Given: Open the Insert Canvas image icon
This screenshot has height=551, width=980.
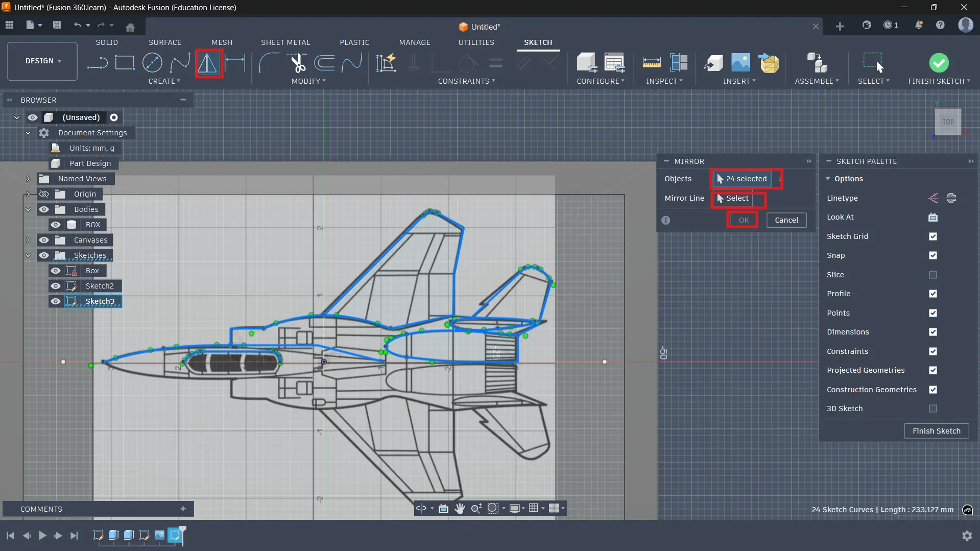Looking at the screenshot, I should tap(740, 63).
